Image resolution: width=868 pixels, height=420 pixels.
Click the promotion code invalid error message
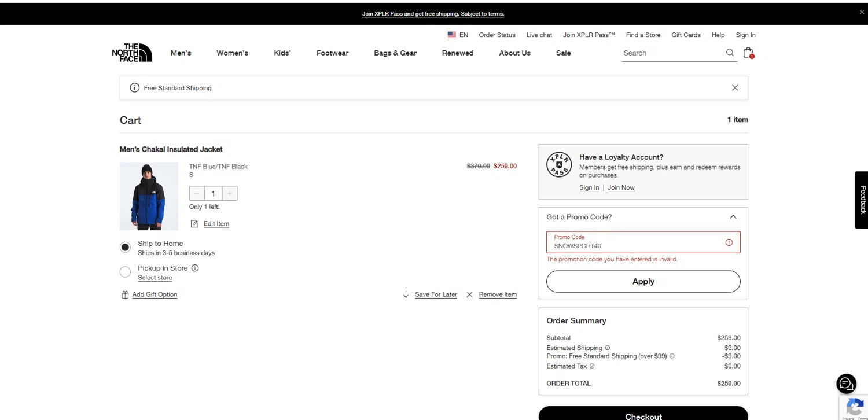tap(612, 259)
